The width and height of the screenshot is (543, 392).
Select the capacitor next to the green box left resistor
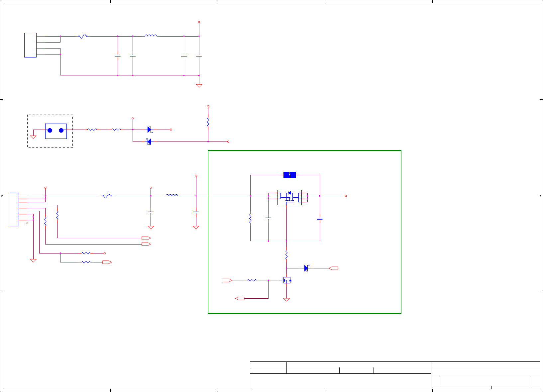click(x=269, y=219)
